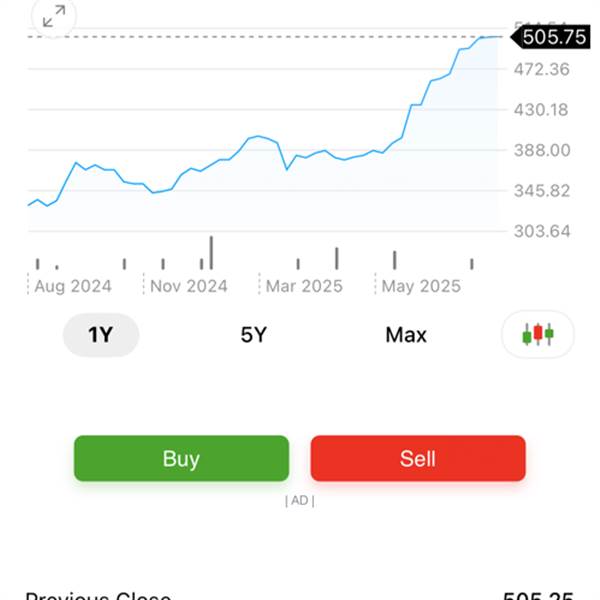Click the Mar 2025 axis label
The image size is (600, 600).
pyautogui.click(x=304, y=286)
